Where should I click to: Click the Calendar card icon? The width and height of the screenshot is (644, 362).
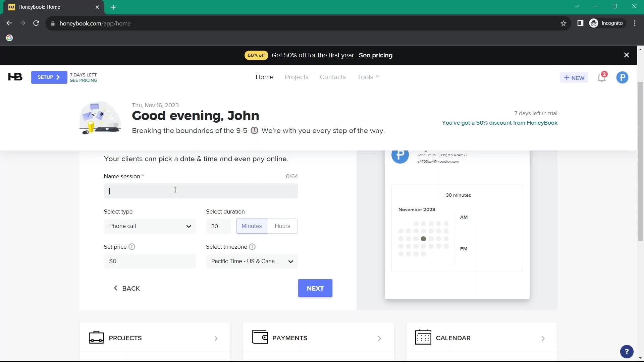(x=423, y=337)
